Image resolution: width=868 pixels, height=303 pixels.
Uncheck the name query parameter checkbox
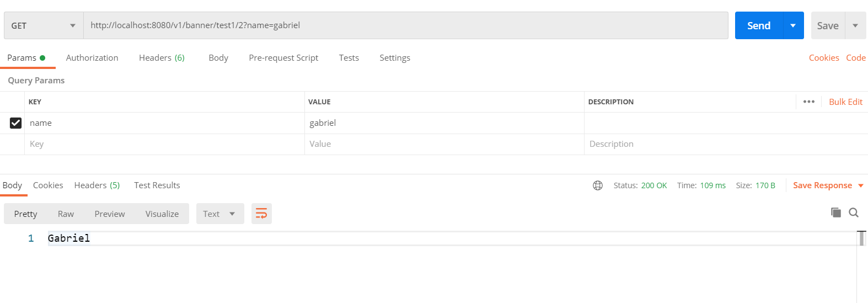tap(16, 123)
